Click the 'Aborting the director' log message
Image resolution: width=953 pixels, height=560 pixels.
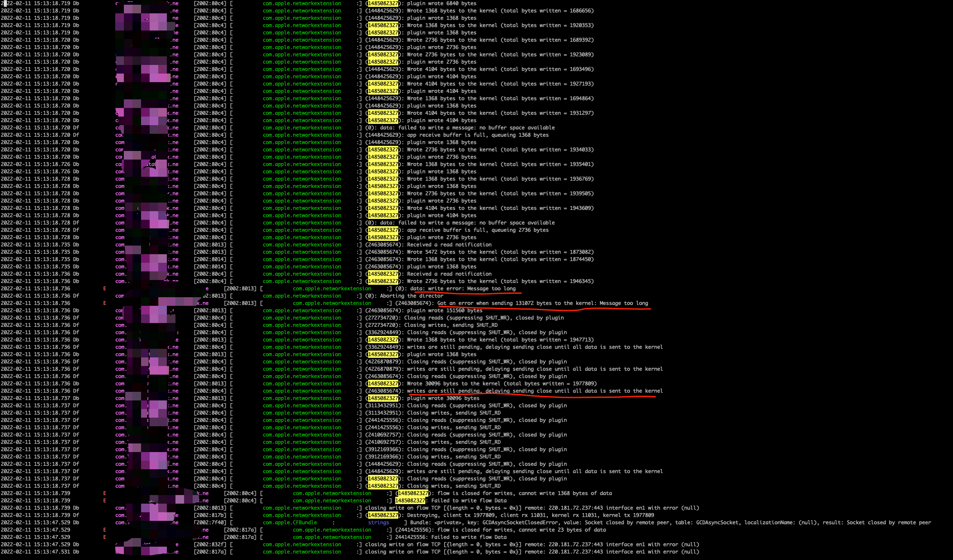[412, 296]
